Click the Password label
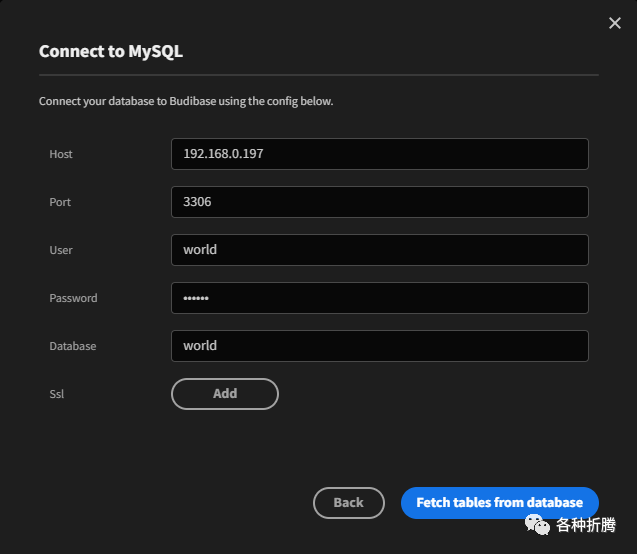Image resolution: width=637 pixels, height=554 pixels. coord(74,298)
